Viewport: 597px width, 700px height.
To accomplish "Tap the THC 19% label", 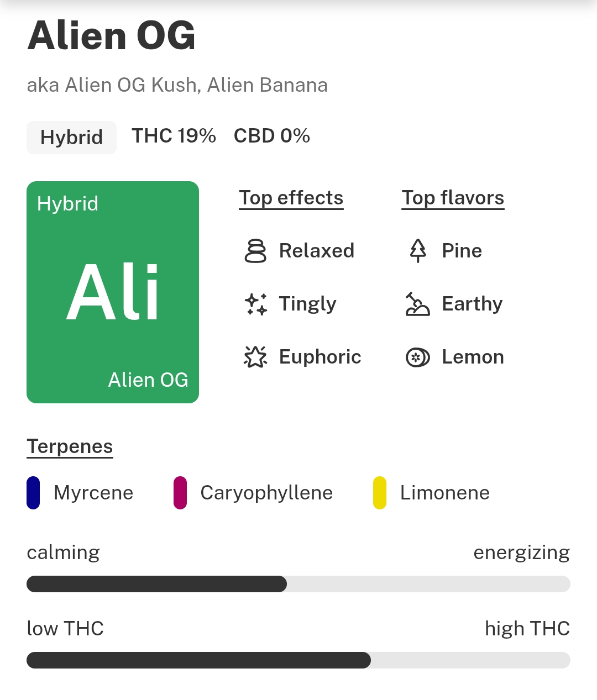I will click(x=174, y=136).
